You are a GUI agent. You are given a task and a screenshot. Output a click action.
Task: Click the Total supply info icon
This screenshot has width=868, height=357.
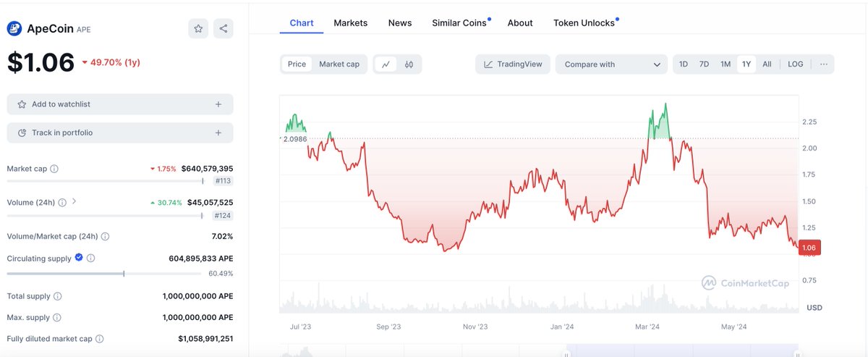(x=57, y=296)
